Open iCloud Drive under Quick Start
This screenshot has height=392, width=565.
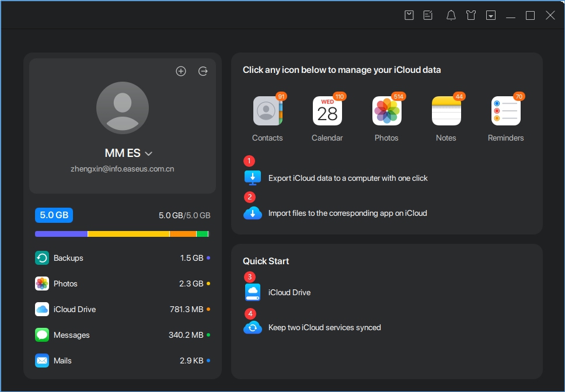(x=290, y=292)
